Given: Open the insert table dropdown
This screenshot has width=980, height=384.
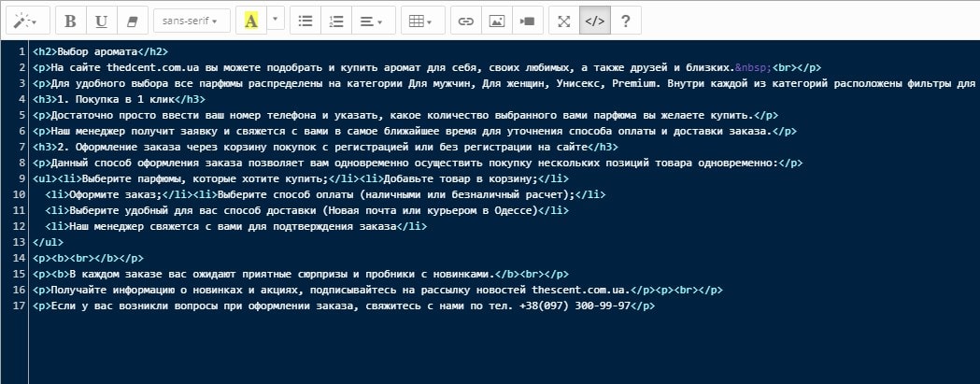Looking at the screenshot, I should tap(422, 21).
